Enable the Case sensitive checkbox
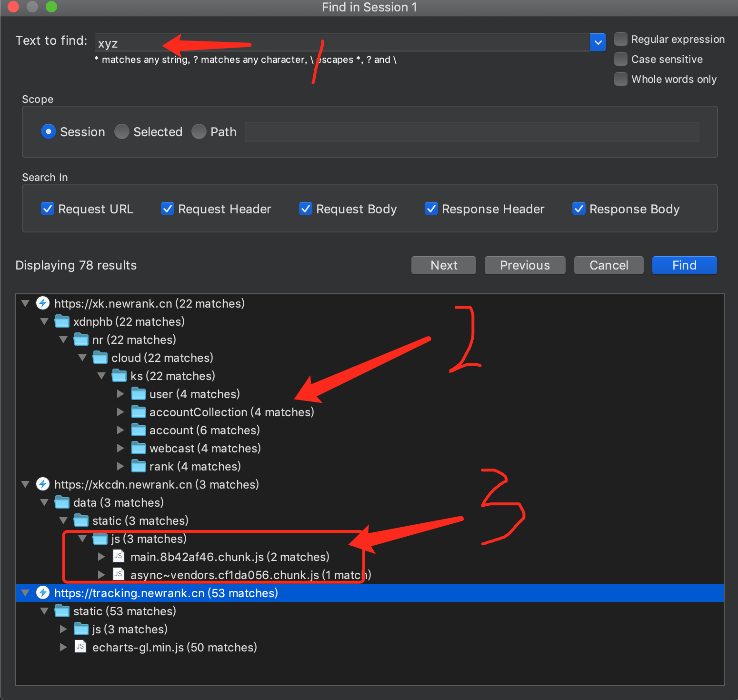The image size is (738, 700). 620,59
